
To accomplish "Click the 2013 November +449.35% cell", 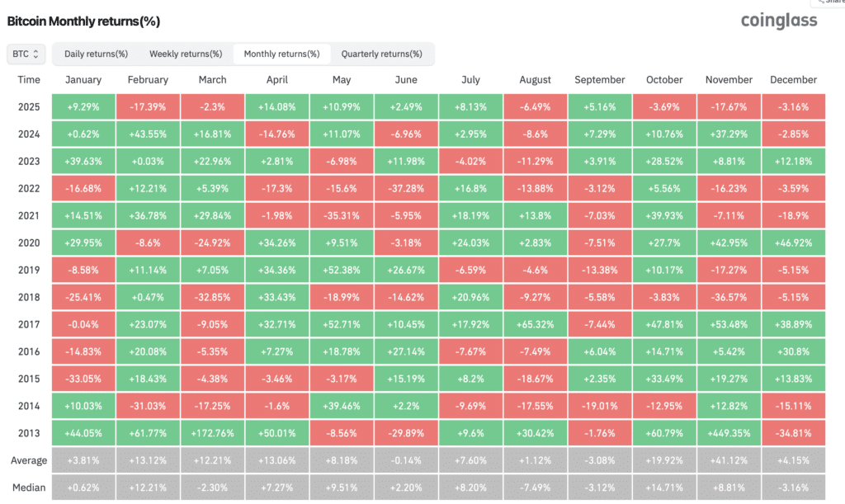I will click(729, 433).
